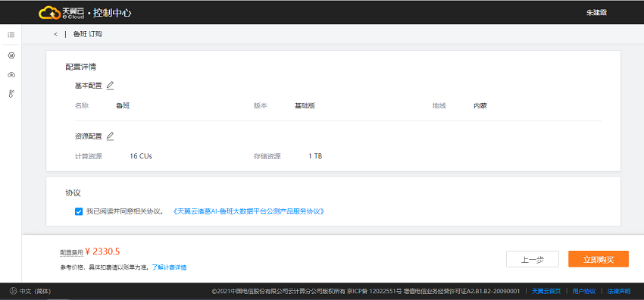Select the 1 TB storage value
This screenshot has height=300, width=644.
click(315, 156)
